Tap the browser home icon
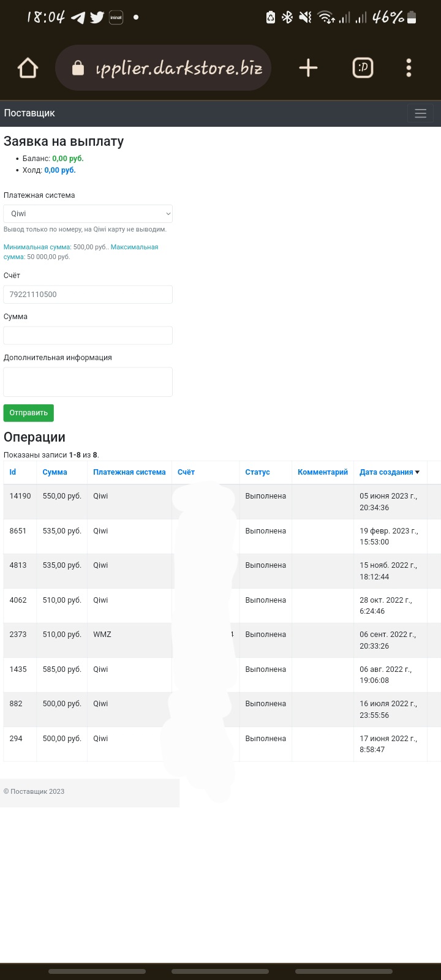 [28, 68]
